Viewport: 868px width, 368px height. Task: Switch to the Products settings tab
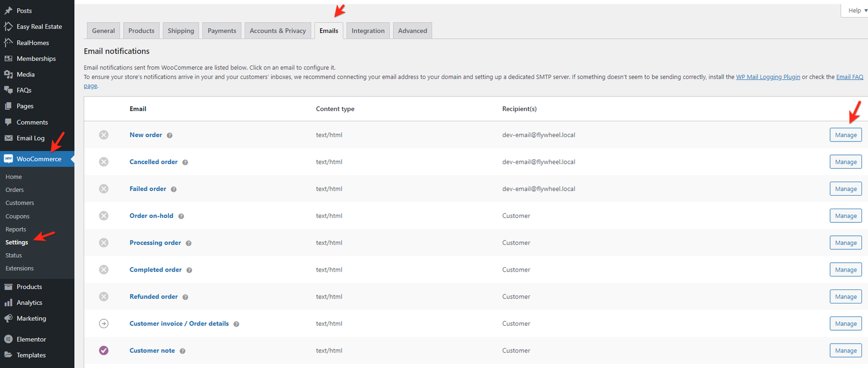tap(141, 31)
